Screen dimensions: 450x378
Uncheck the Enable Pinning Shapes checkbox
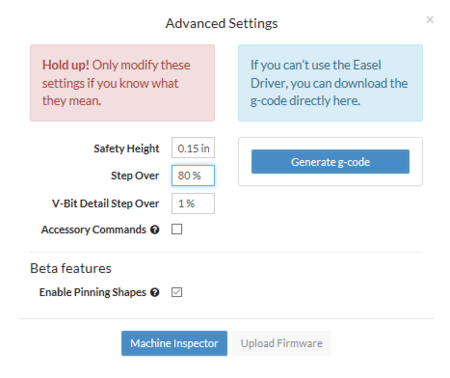click(x=177, y=292)
